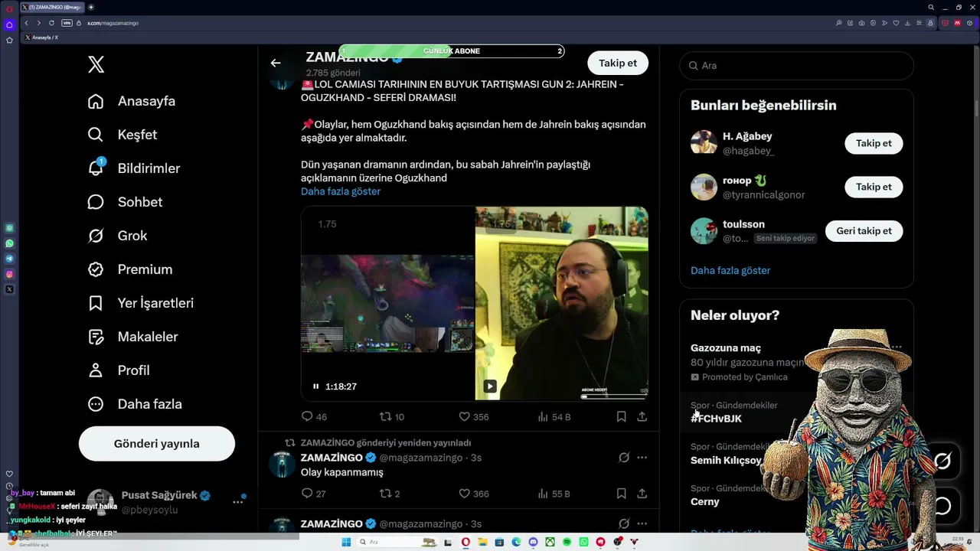Viewport: 980px width, 551px height.
Task: Expand the post via Daha fazla göster
Action: pos(341,191)
